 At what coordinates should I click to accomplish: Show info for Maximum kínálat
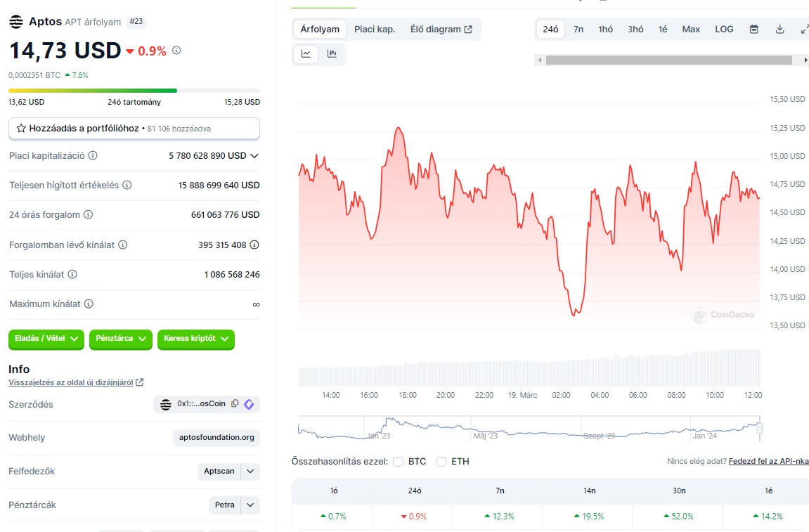pyautogui.click(x=89, y=304)
